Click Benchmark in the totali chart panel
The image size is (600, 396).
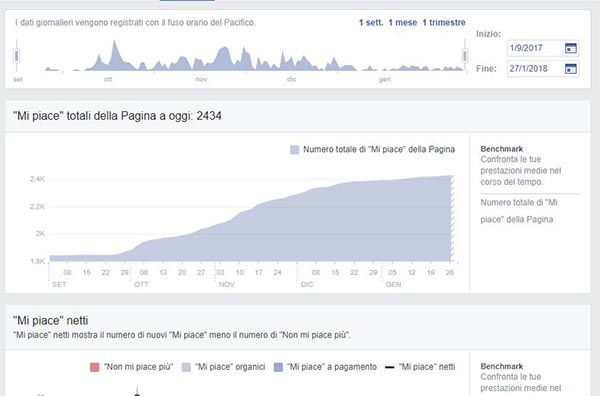tap(502, 149)
